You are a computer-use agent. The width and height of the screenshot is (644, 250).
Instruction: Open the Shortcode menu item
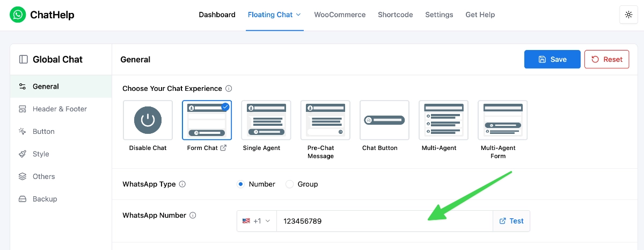tap(396, 15)
